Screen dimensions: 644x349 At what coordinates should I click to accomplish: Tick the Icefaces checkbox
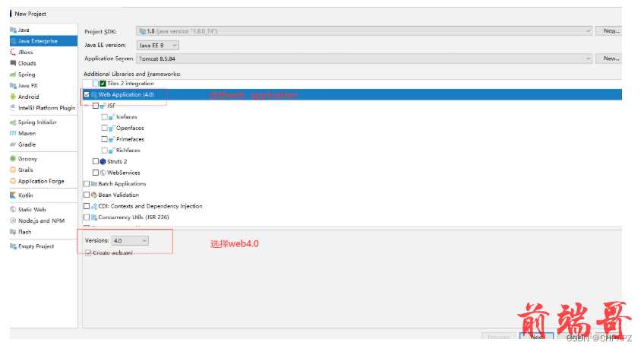click(105, 117)
